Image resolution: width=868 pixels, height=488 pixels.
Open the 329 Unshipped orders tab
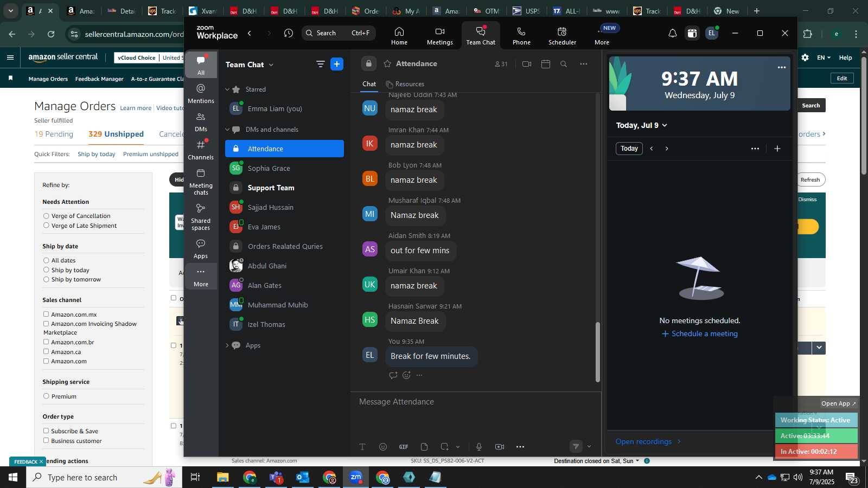coord(116,134)
